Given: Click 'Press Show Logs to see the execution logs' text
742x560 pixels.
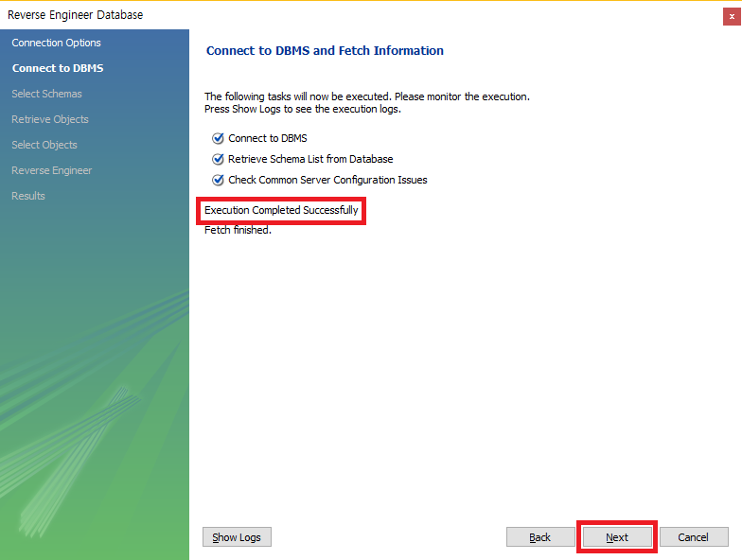Looking at the screenshot, I should [303, 109].
